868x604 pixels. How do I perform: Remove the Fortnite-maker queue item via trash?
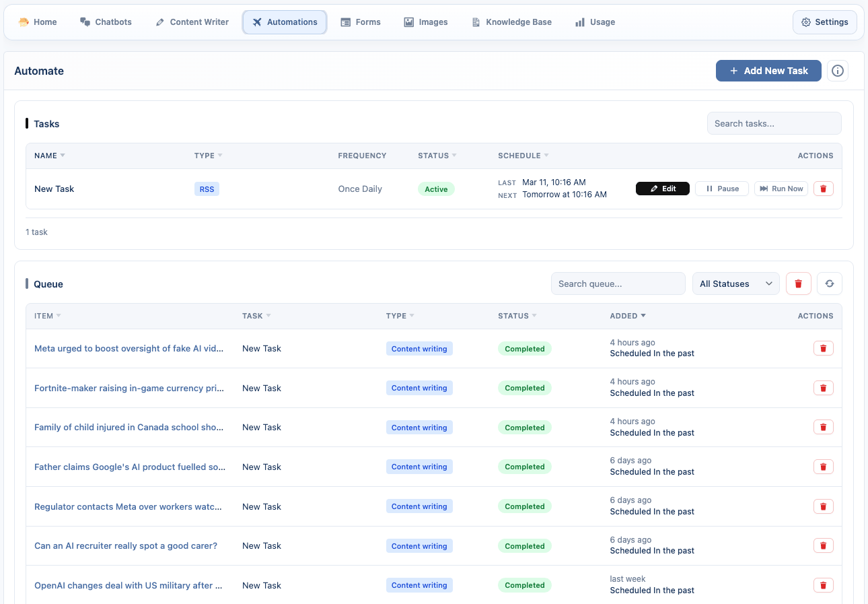tap(824, 388)
